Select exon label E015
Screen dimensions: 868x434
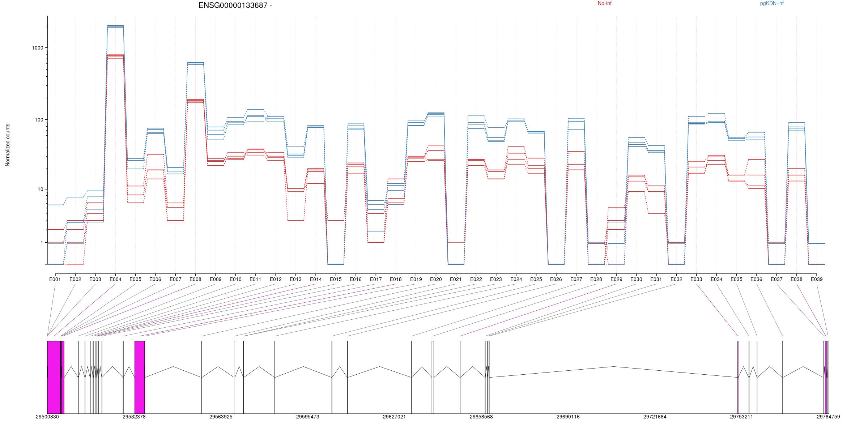click(x=336, y=279)
